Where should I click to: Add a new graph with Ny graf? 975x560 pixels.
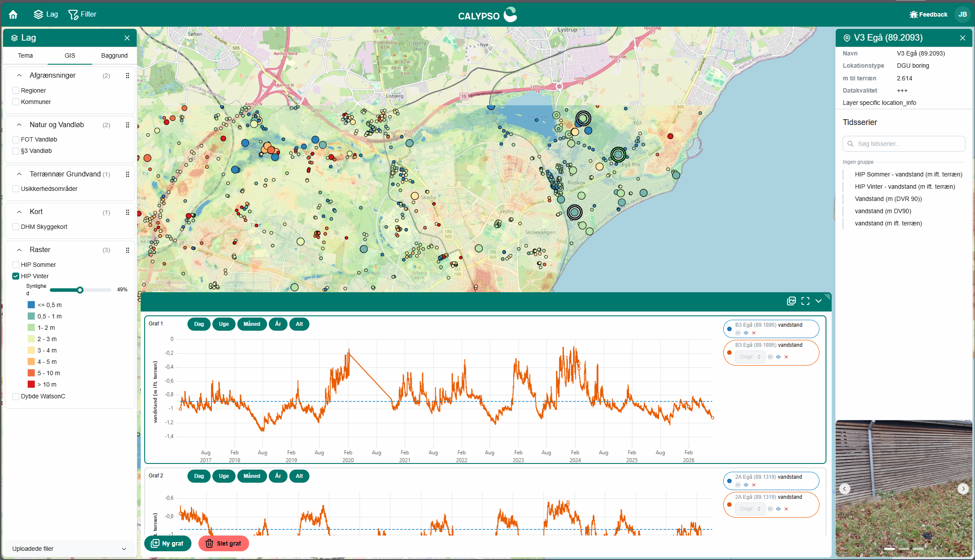[x=168, y=543]
